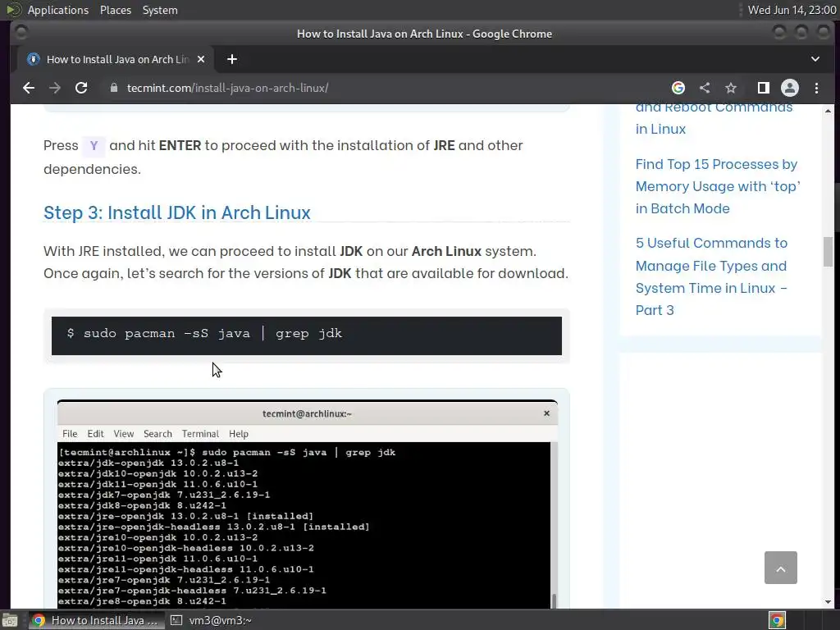840x630 pixels.
Task: Open the Chrome three-dot menu
Action: [x=816, y=88]
